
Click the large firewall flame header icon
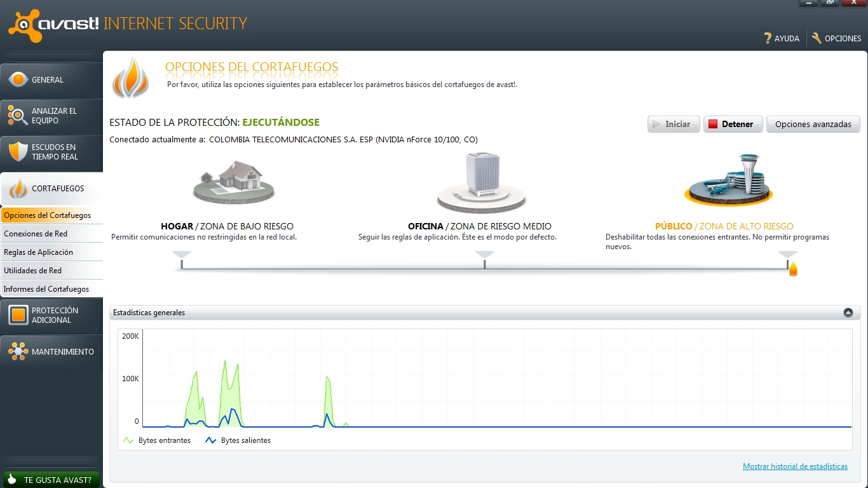[130, 77]
